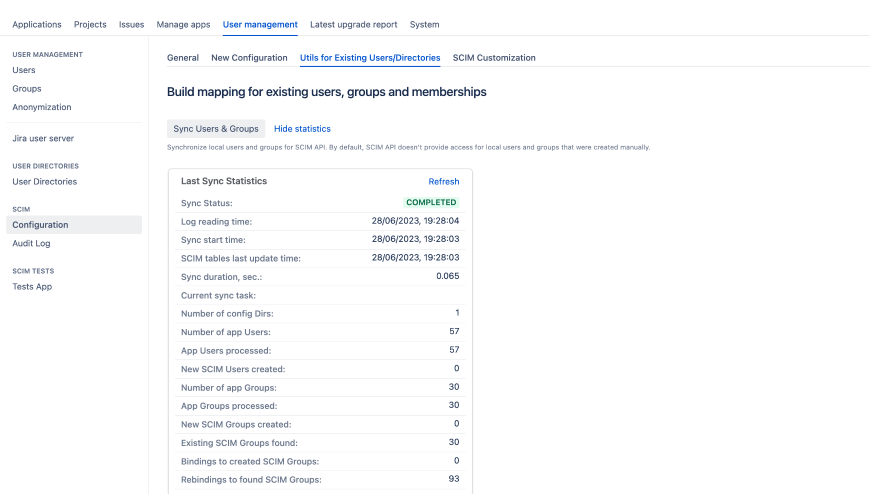Go to Manage apps tab
Screen dimensions: 870x494
pos(183,24)
